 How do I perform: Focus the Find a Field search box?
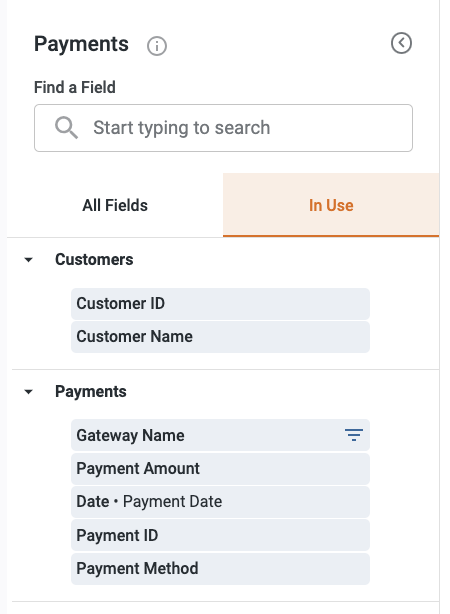tap(223, 128)
